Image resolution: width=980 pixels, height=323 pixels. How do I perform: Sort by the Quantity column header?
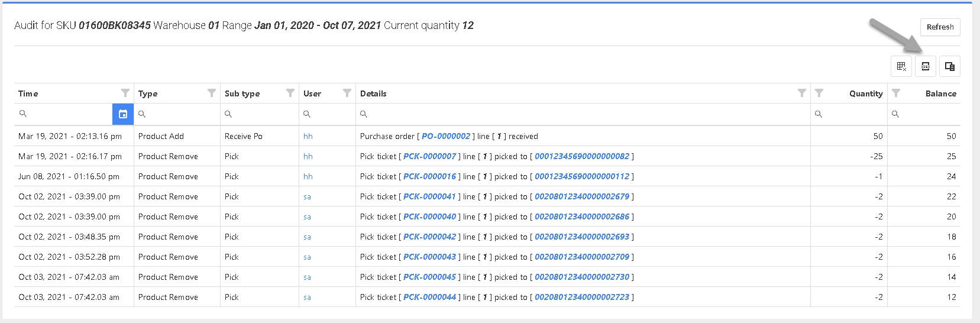[866, 93]
